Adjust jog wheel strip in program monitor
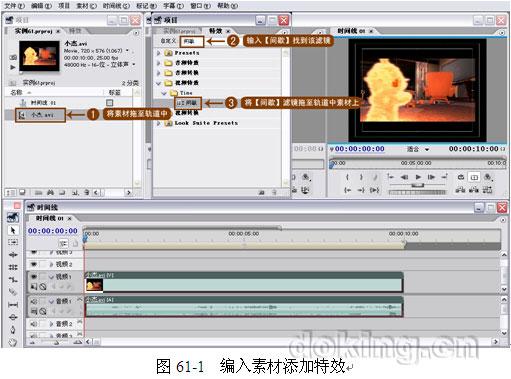Screen dimensions: 511x379 click(417, 192)
